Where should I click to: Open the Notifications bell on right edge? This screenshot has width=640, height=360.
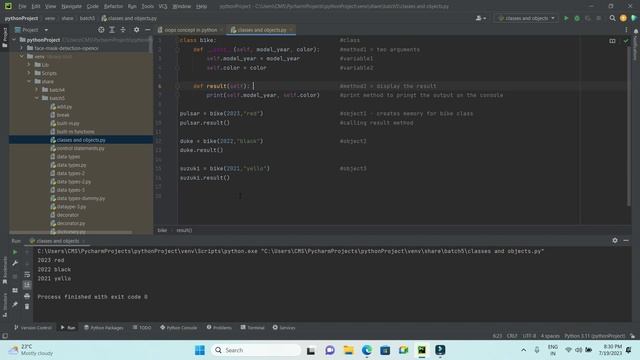point(636,31)
